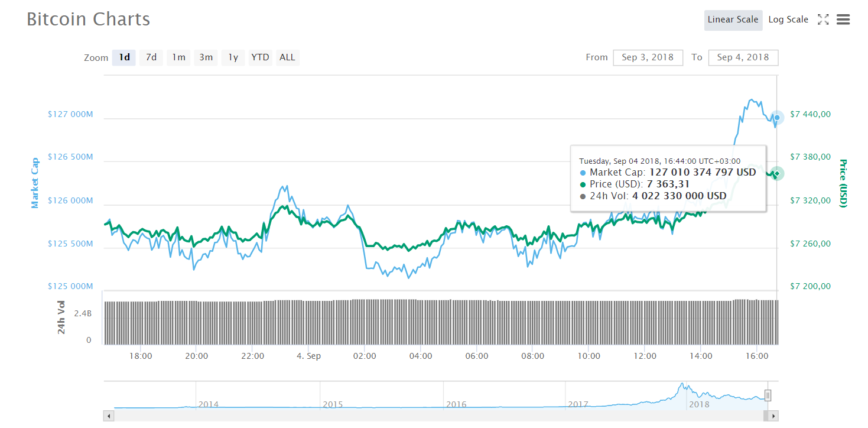This screenshot has height=428, width=868.
Task: Click the 2016 label in navigator
Action: [456, 405]
